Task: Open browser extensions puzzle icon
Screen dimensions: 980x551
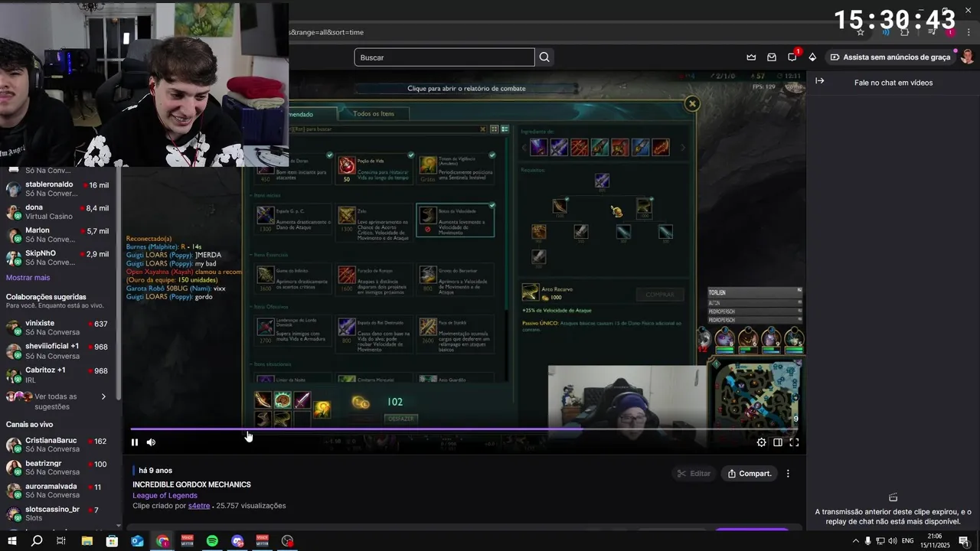Action: coord(905,32)
